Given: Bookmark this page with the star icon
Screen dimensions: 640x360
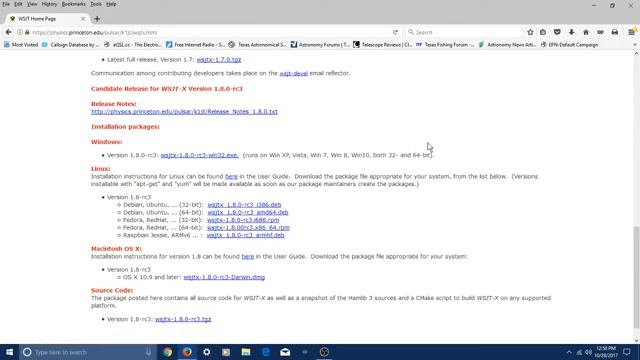Looking at the screenshot, I should click(x=530, y=32).
